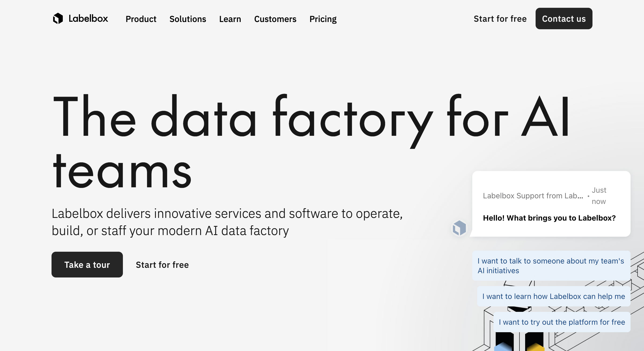Choose 'I want to try out the platform for free'
This screenshot has height=351, width=644.
click(562, 322)
